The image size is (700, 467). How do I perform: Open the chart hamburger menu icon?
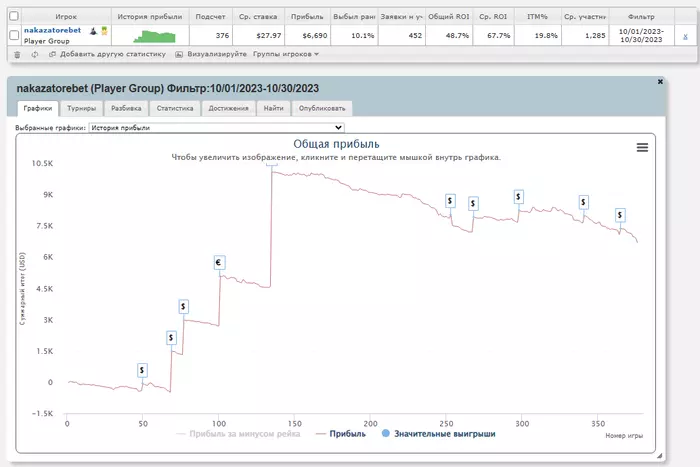pyautogui.click(x=642, y=147)
